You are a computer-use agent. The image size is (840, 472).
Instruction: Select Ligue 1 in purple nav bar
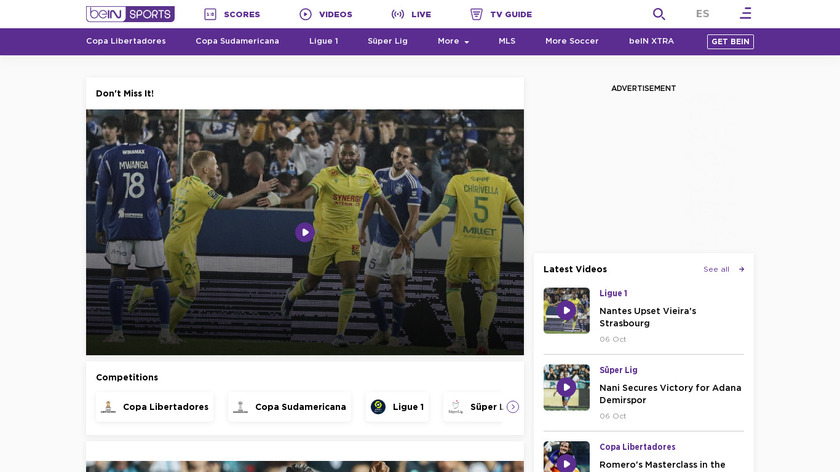(x=324, y=41)
